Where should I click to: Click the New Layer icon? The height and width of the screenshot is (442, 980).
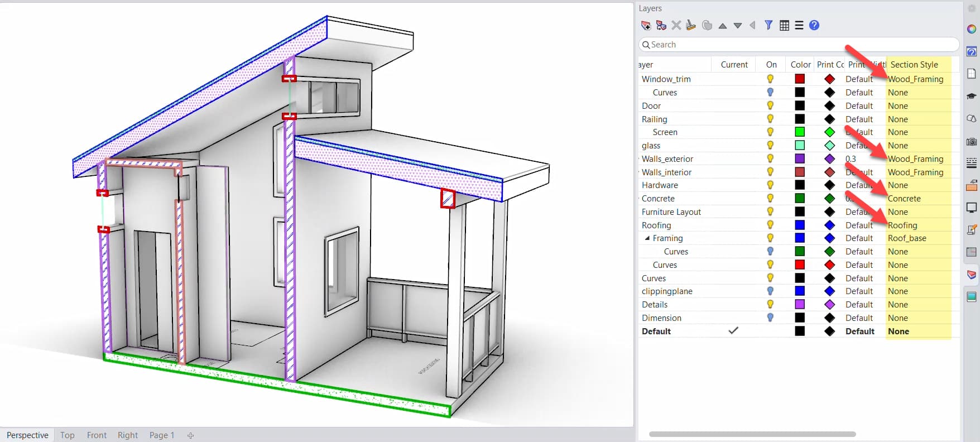click(x=646, y=25)
